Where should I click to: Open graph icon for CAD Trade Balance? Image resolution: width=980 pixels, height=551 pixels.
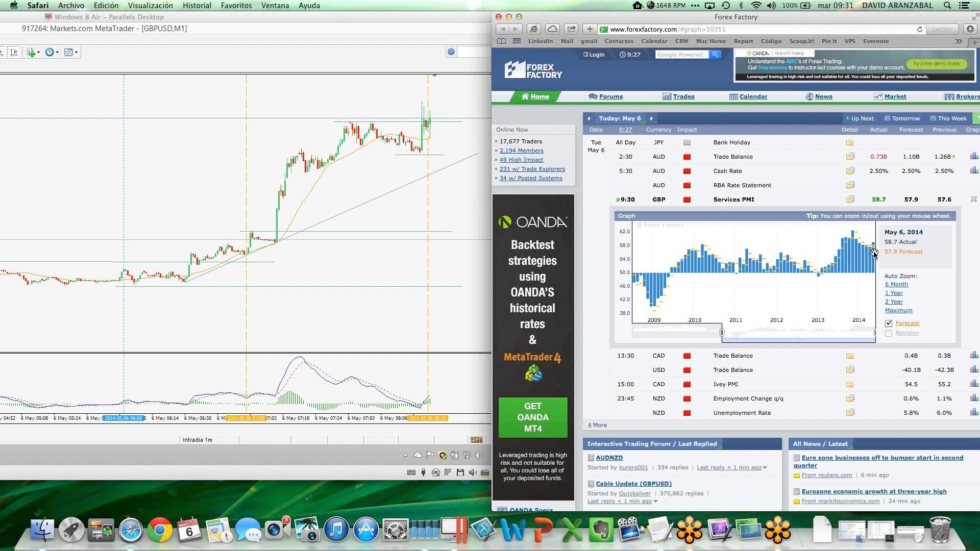coord(974,356)
